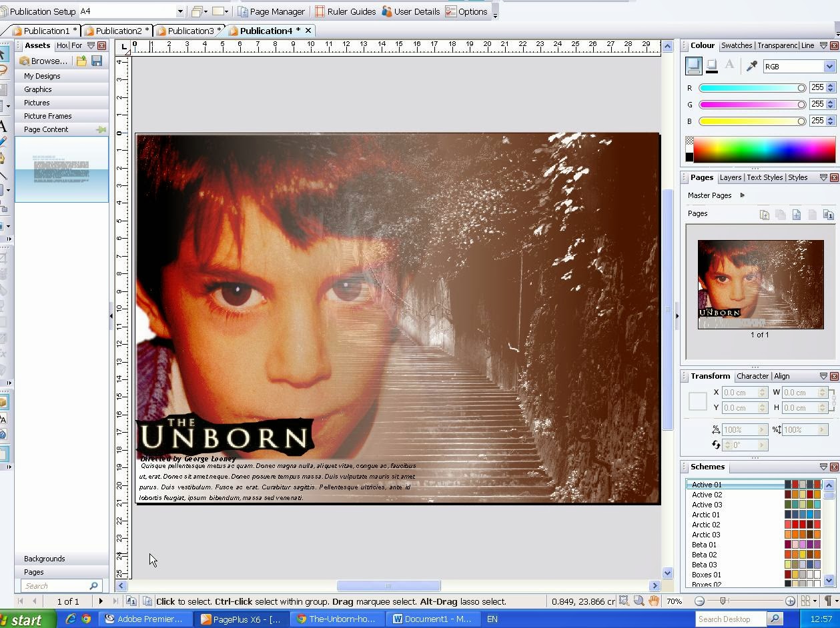Switch to Adobe Premiere in the taskbar
The image size is (840, 628).
coord(144,619)
